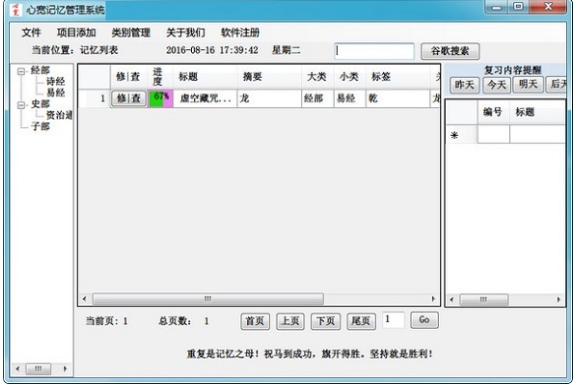The width and height of the screenshot is (577, 385).
Task: Select the 资治通鉴 tree item
Action: [x=59, y=115]
